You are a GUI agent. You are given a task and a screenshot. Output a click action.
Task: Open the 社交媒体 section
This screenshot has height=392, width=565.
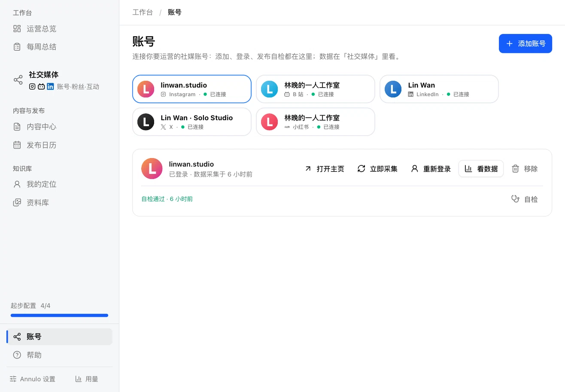point(59,80)
